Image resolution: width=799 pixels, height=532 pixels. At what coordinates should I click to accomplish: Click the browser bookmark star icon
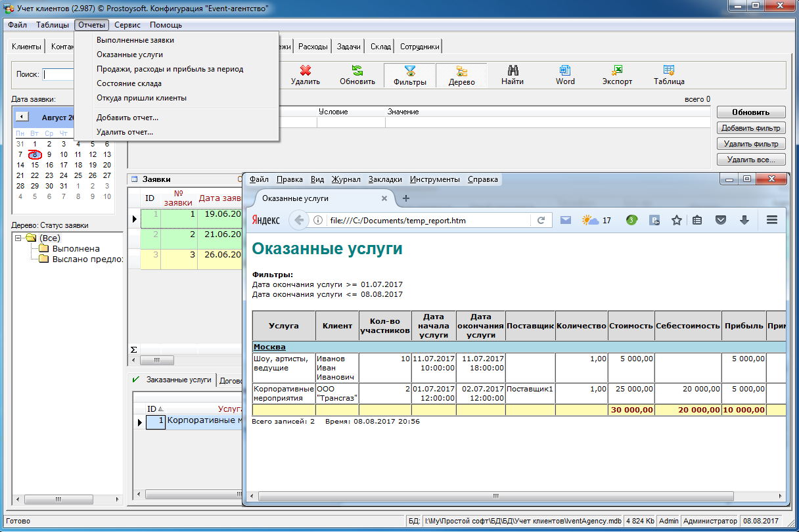pos(676,221)
